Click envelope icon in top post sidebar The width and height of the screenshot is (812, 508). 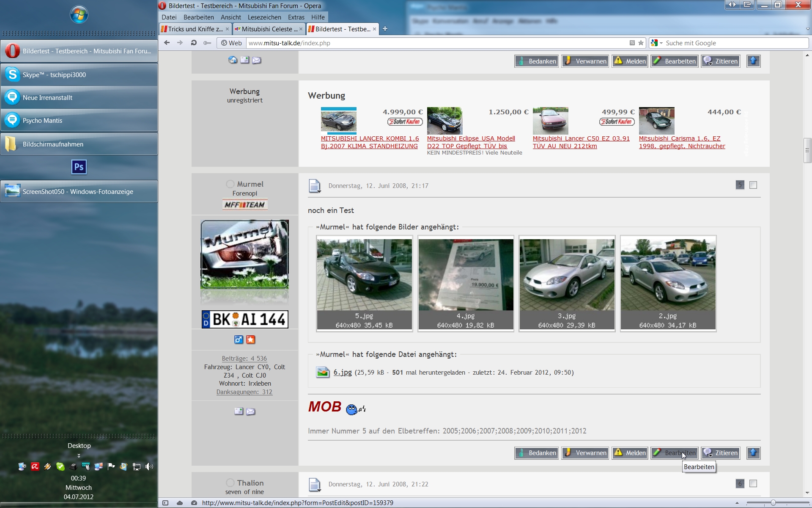(x=257, y=60)
